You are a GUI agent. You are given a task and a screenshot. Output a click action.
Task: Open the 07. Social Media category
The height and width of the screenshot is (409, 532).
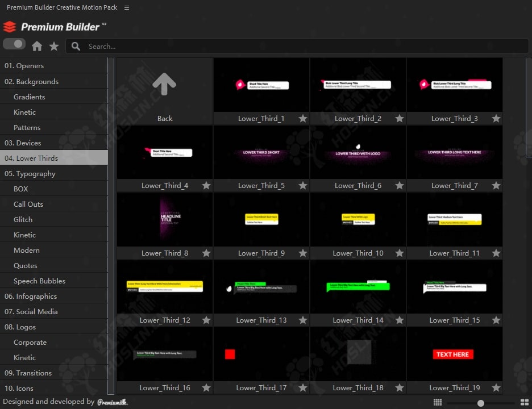[x=54, y=312]
